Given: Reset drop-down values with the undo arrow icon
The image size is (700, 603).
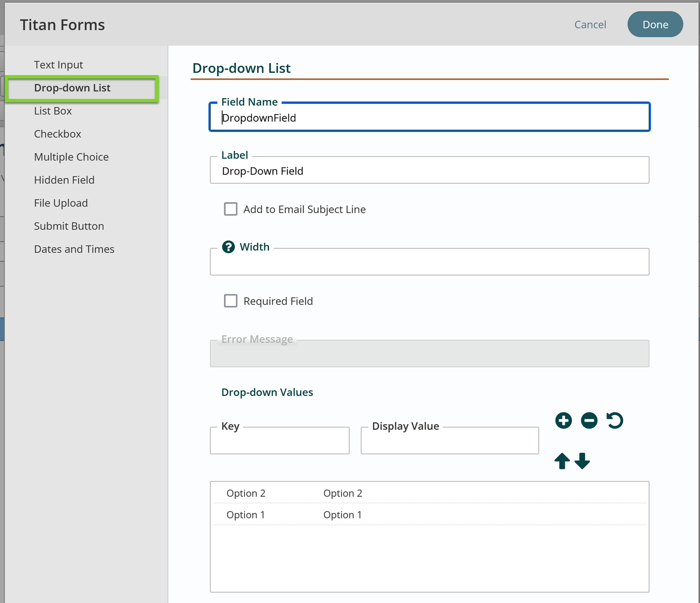Looking at the screenshot, I should click(x=615, y=421).
